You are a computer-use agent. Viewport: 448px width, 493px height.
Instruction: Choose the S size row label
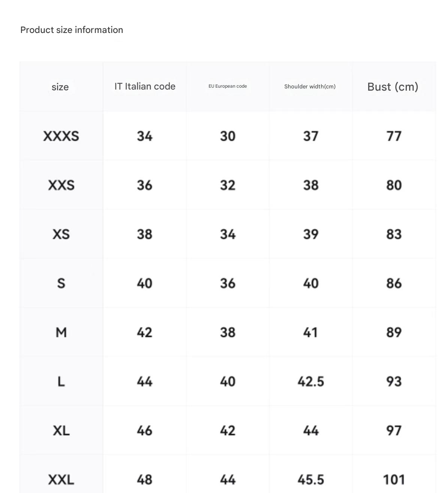pos(61,283)
